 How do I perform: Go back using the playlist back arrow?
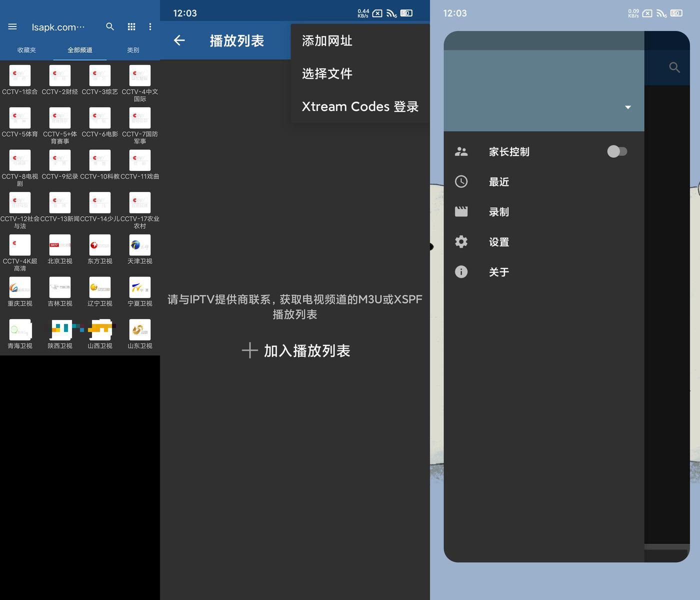click(179, 40)
